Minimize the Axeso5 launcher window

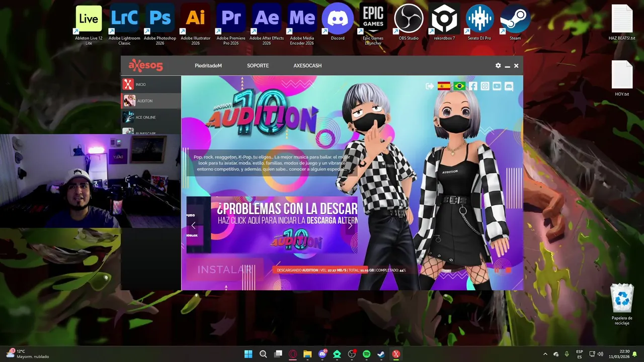pos(507,66)
